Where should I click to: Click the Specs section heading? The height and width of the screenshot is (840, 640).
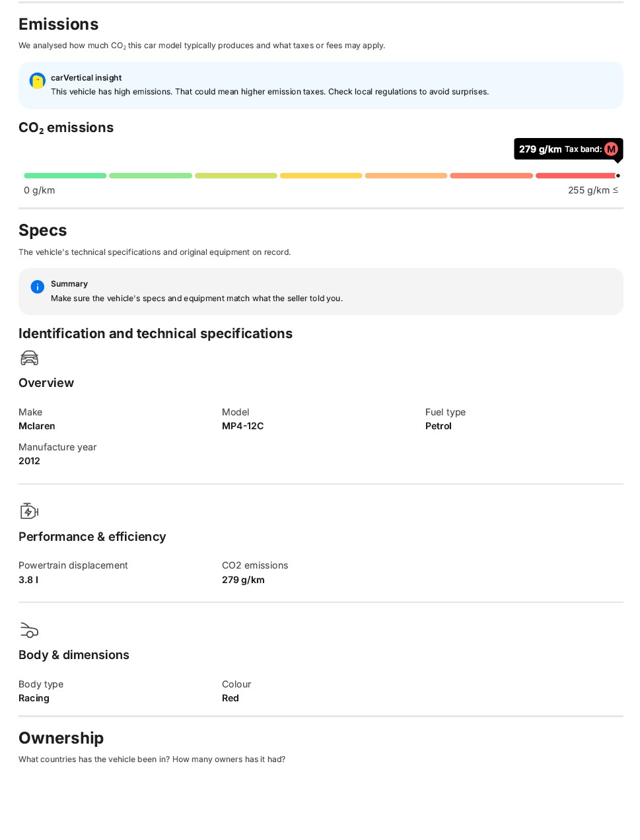click(x=43, y=230)
